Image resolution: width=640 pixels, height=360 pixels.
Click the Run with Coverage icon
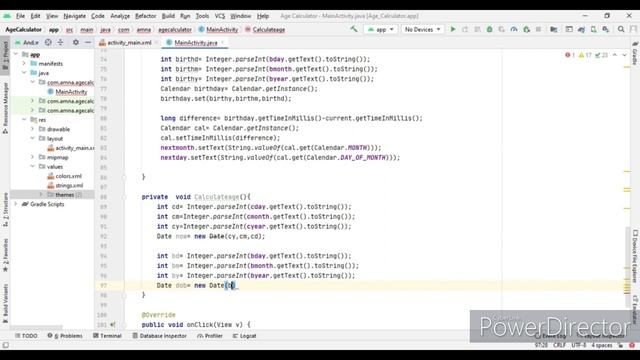point(502,29)
